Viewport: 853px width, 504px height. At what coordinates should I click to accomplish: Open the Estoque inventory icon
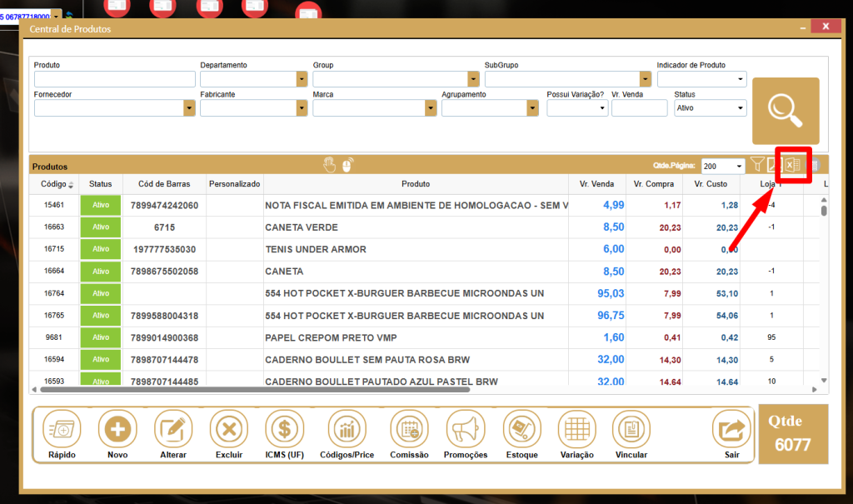[x=522, y=430]
